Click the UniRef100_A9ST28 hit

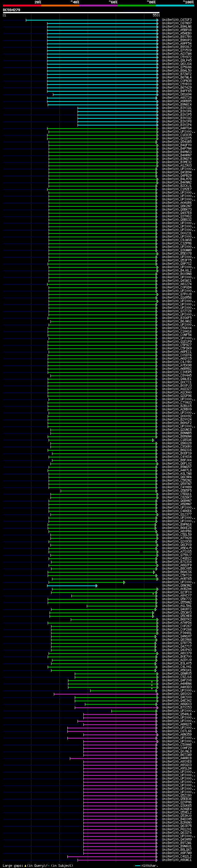point(176,98)
